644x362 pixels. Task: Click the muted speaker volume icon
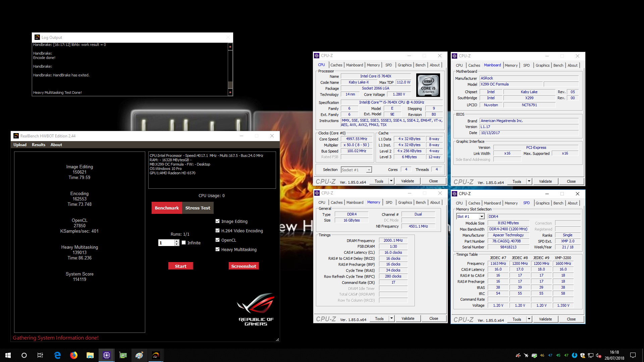click(599, 356)
